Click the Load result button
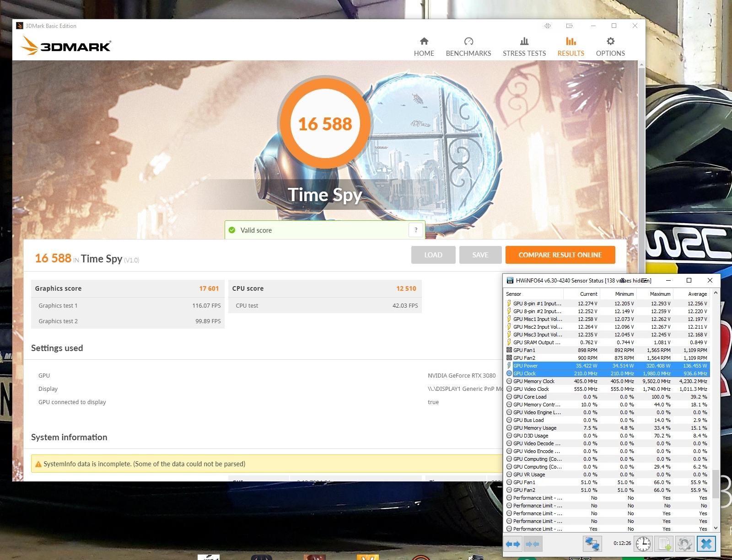Screen dimensions: 732x560 tap(433, 255)
